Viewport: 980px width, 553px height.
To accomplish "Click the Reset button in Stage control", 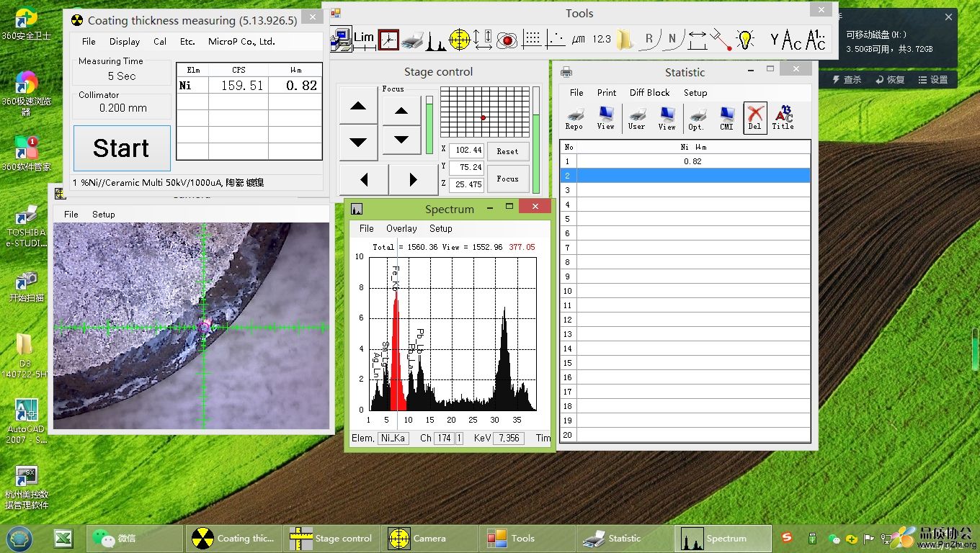I will click(507, 151).
